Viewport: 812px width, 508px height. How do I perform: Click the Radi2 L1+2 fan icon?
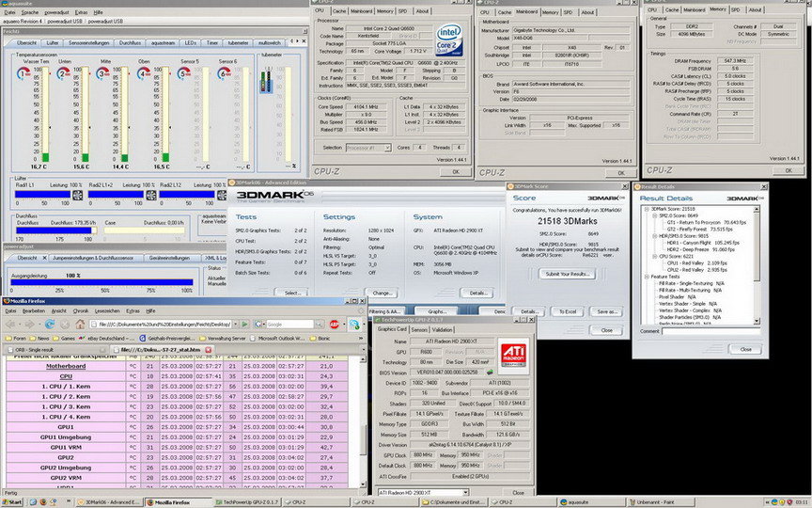pos(150,195)
